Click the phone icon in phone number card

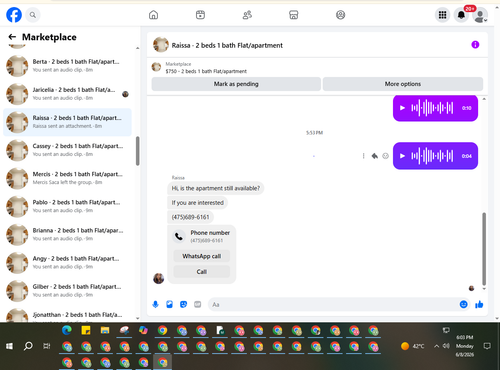tap(179, 236)
